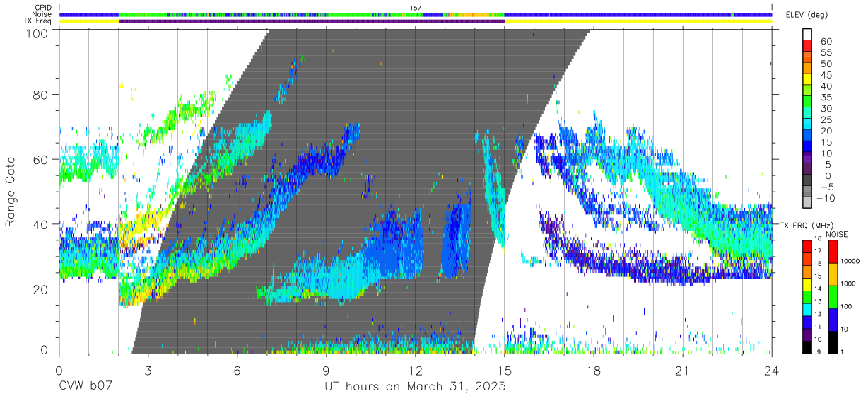This screenshot has width=868, height=401.
Task: Click the x-axis tick label '3'
Action: tap(148, 371)
